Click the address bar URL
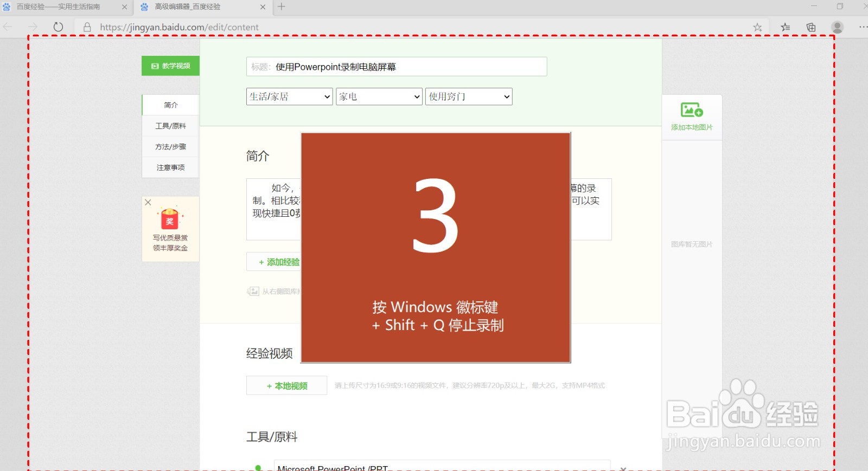Screen dimensions: 868x471 pyautogui.click(x=179, y=27)
